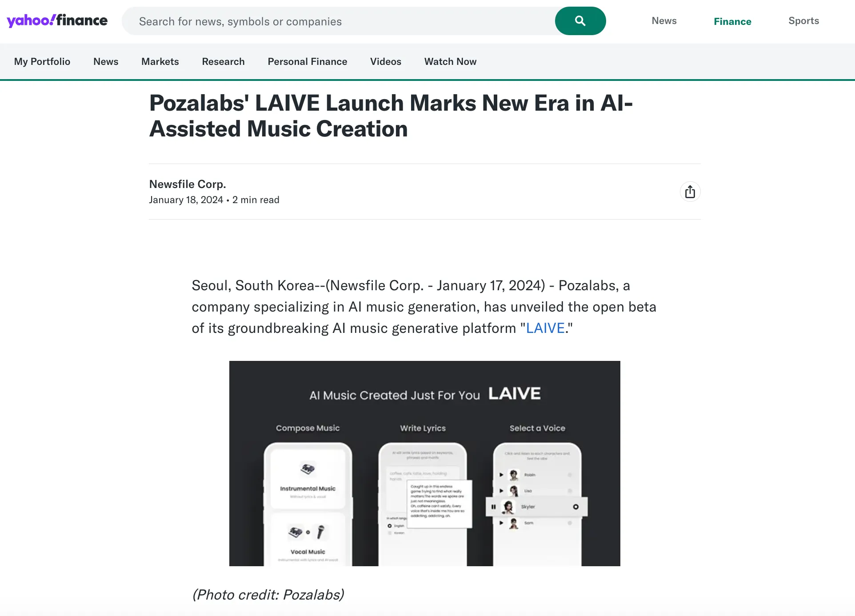This screenshot has height=616, width=855.
Task: Click the Instrumental Music keyboard icon in the image
Action: pyautogui.click(x=308, y=468)
